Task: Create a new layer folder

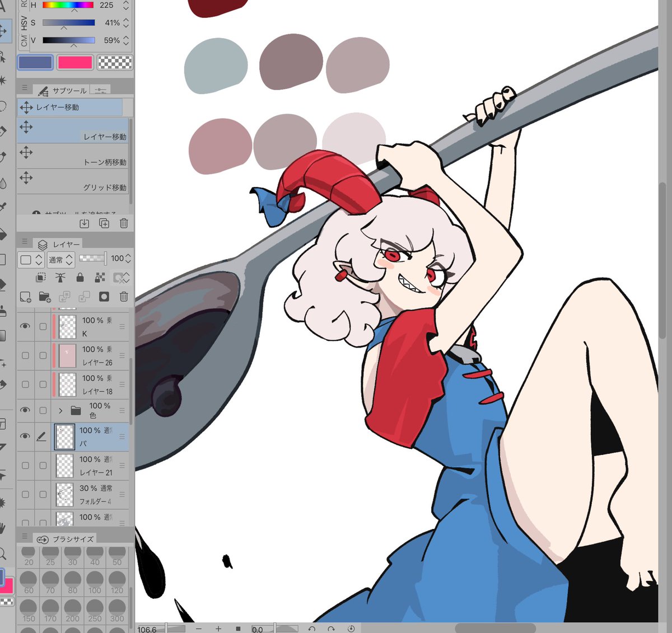Action: [x=45, y=297]
